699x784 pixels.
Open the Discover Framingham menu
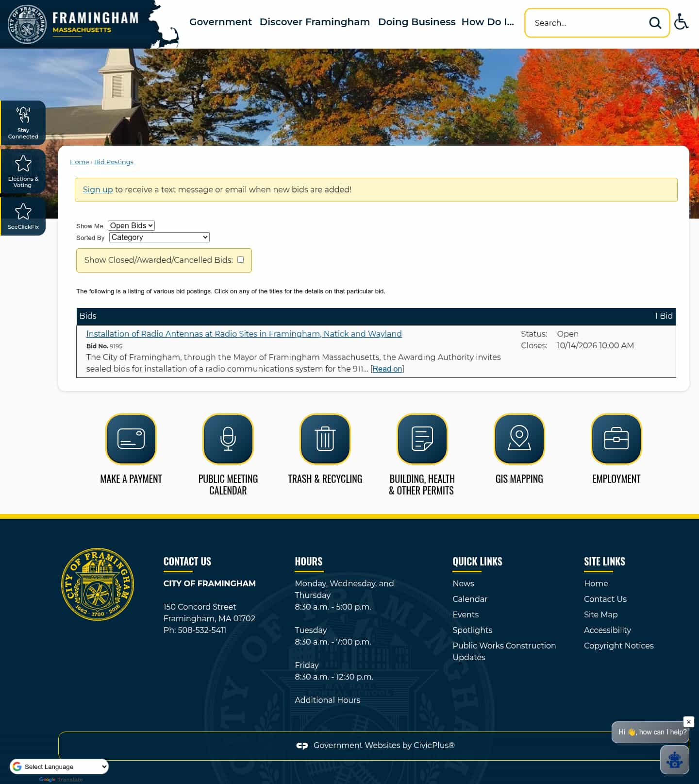click(x=315, y=22)
